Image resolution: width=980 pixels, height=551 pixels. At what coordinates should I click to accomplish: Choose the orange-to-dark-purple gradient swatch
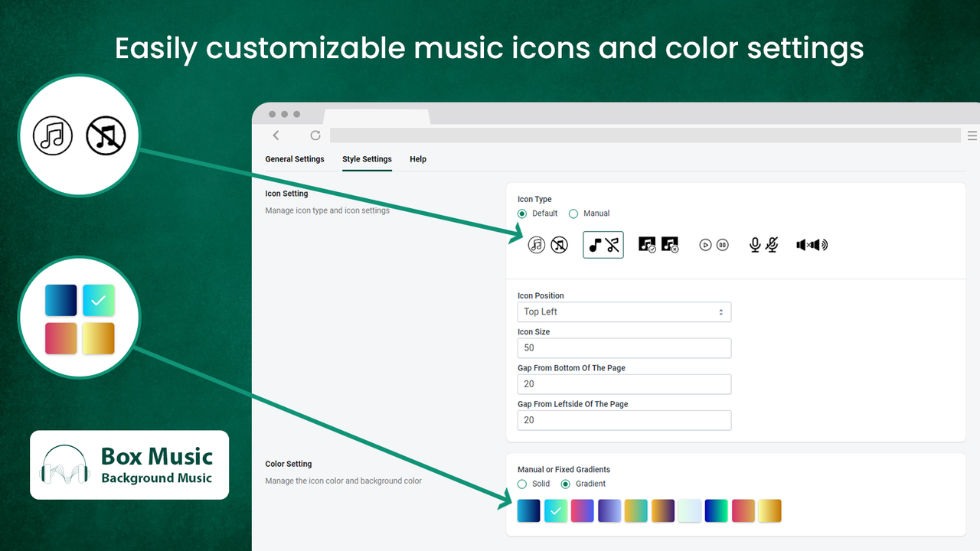pyautogui.click(x=663, y=510)
